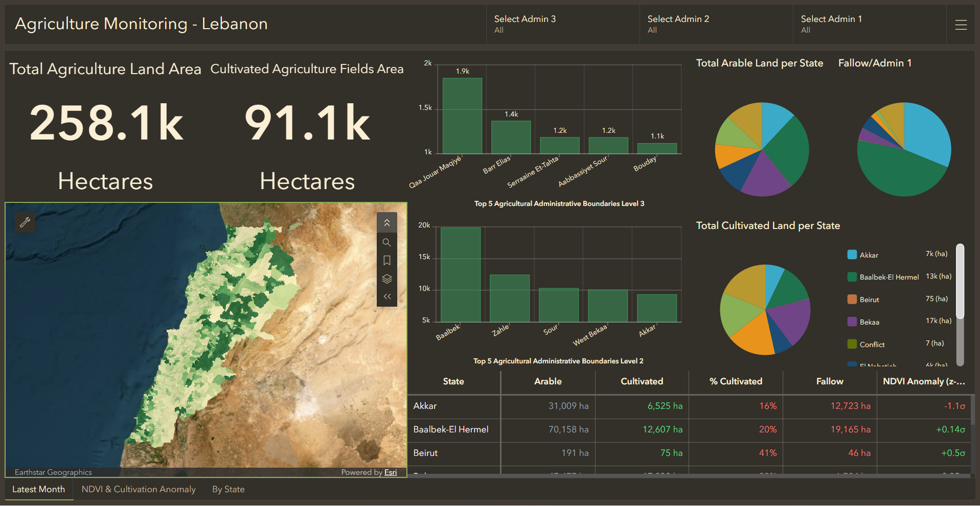Click the double left chevron on map toolbar

387,296
